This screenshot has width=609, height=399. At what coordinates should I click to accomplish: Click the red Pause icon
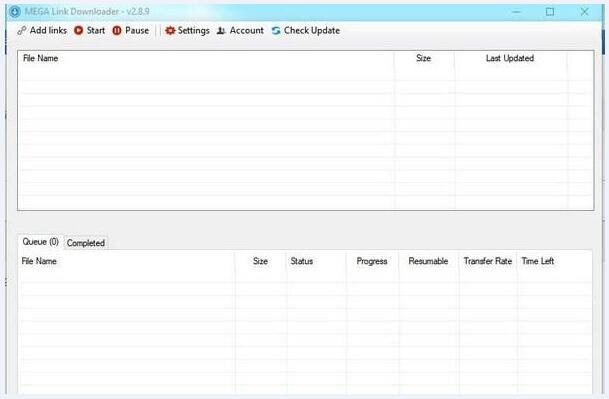pos(117,30)
